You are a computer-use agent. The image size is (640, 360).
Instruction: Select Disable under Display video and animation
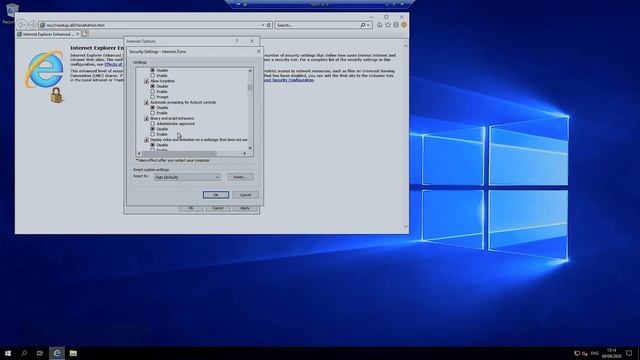click(x=152, y=144)
